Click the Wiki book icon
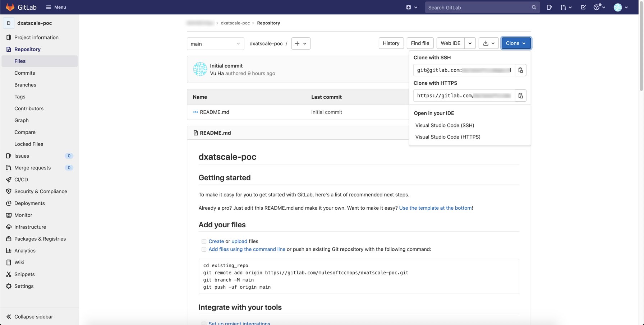644x325 pixels. [9, 263]
